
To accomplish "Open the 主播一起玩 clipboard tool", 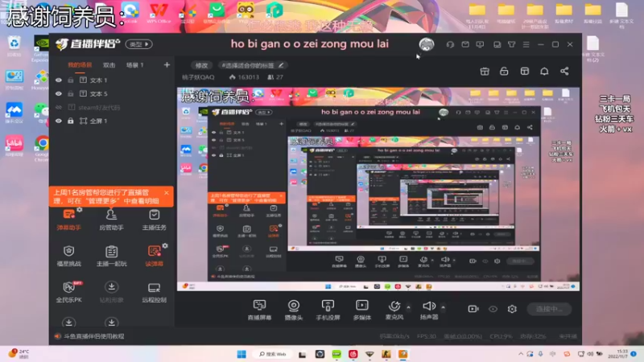I will point(111,256).
